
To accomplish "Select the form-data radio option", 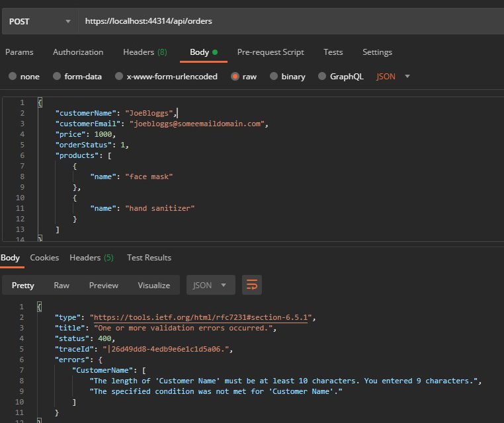I will (57, 77).
